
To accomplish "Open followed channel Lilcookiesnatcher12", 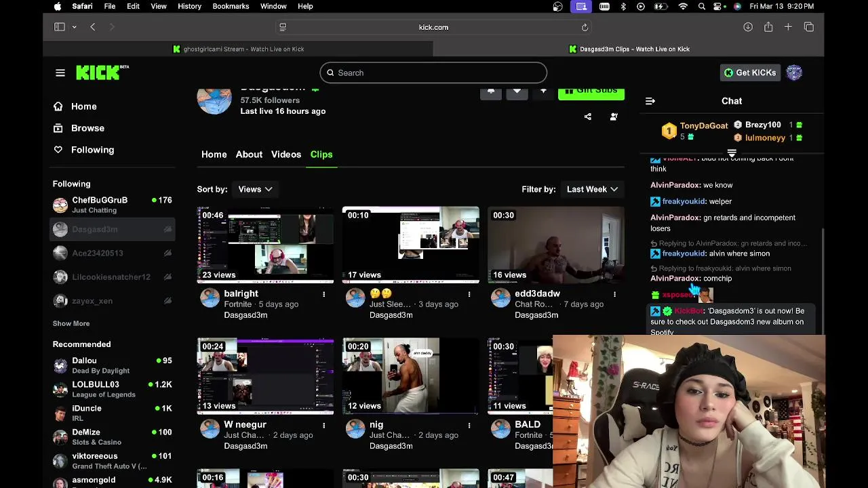I will [113, 277].
